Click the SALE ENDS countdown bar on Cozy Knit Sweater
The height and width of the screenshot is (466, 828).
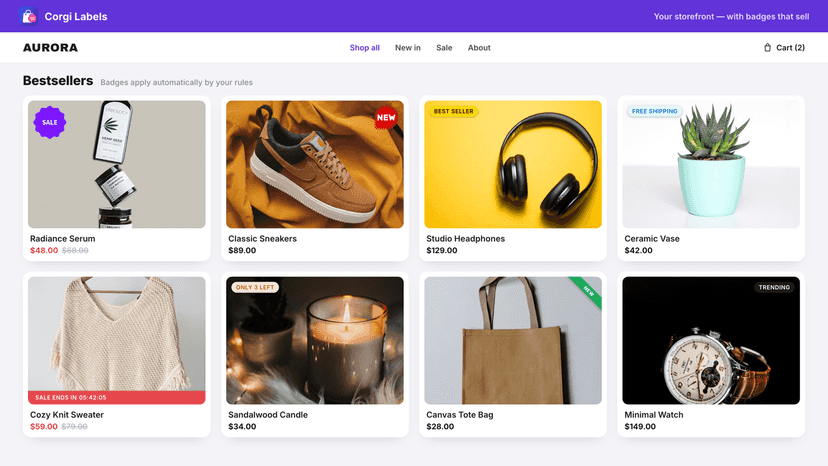(117, 397)
